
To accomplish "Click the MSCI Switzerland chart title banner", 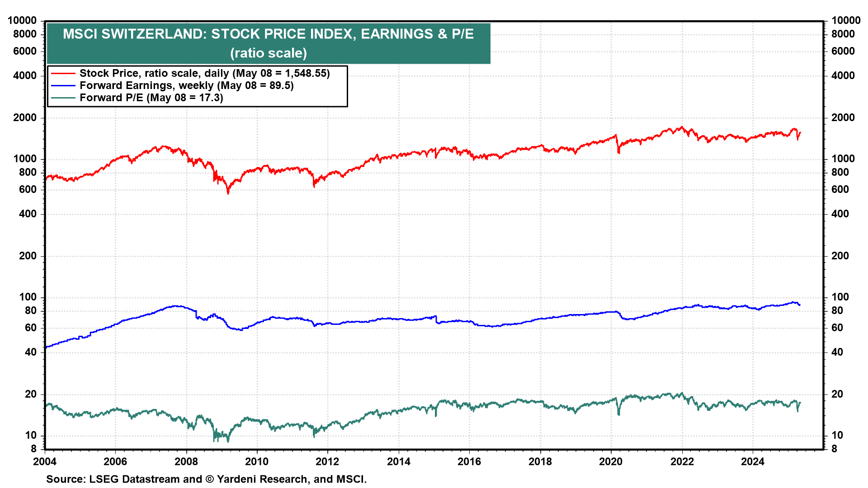I will 268,34.
